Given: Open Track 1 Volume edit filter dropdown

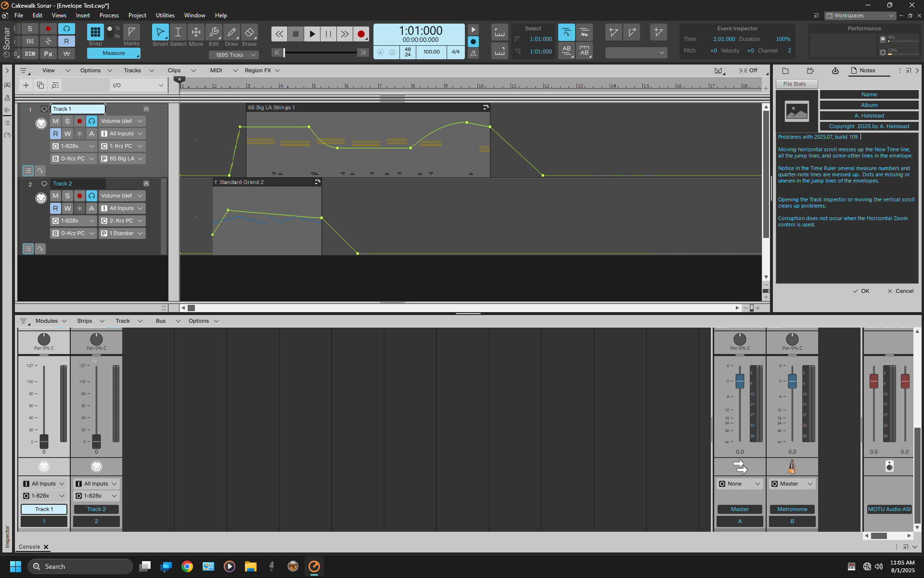Looking at the screenshot, I should click(x=122, y=121).
